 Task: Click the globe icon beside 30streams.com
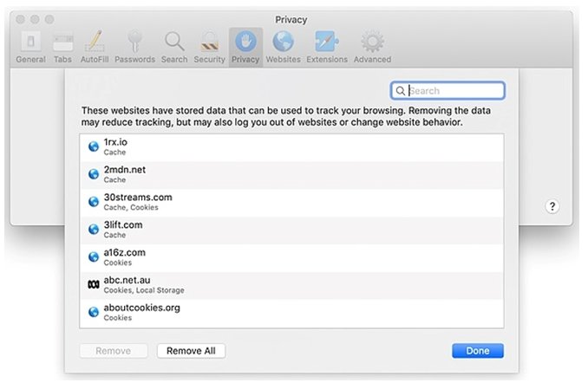pos(94,202)
